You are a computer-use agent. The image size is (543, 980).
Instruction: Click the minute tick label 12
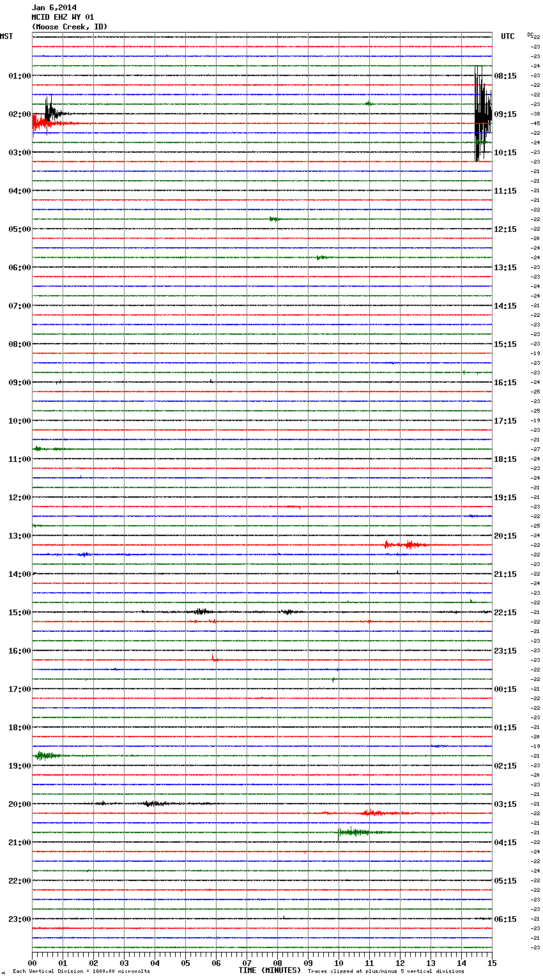point(400,963)
